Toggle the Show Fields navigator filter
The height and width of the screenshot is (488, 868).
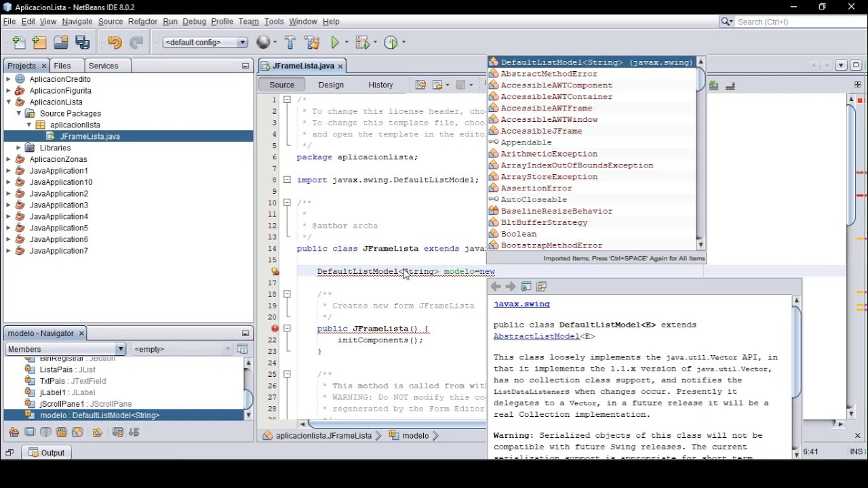click(x=30, y=432)
